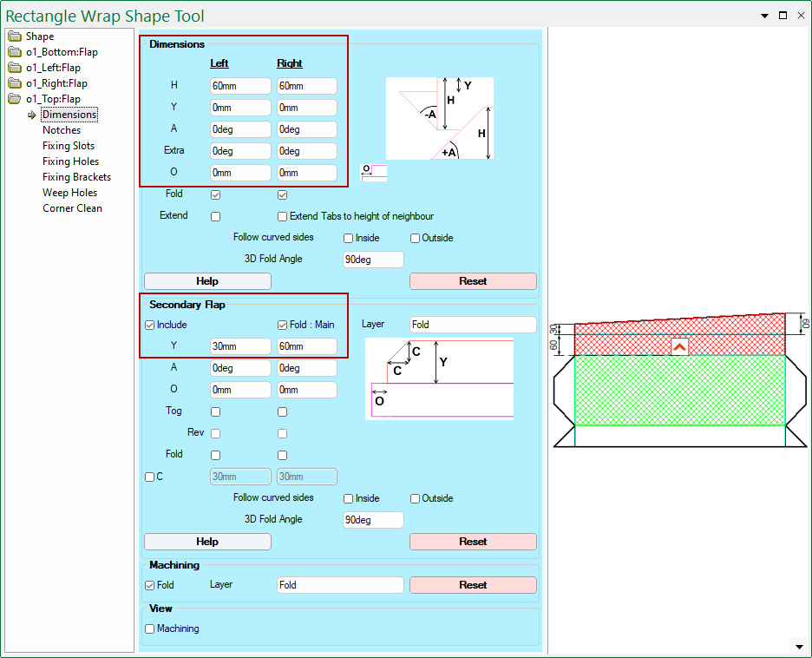Click the Left column header link
The height and width of the screenshot is (658, 812).
(219, 63)
